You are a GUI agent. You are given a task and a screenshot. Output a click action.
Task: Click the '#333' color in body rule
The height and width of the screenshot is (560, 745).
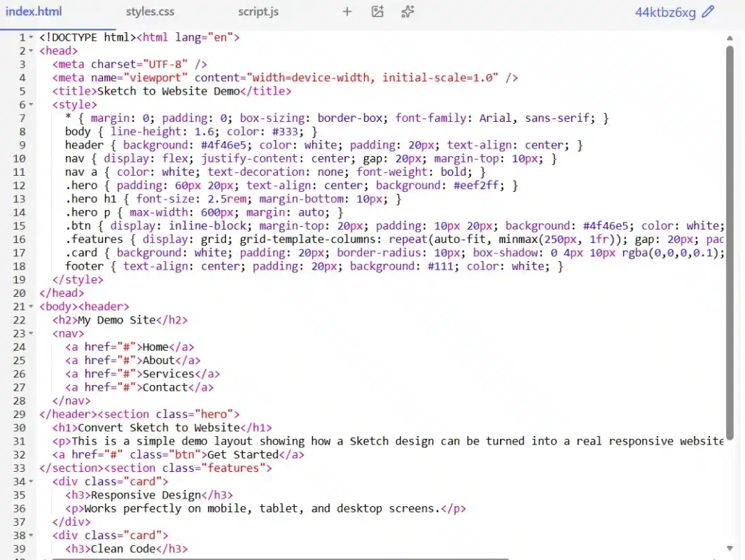click(x=284, y=132)
